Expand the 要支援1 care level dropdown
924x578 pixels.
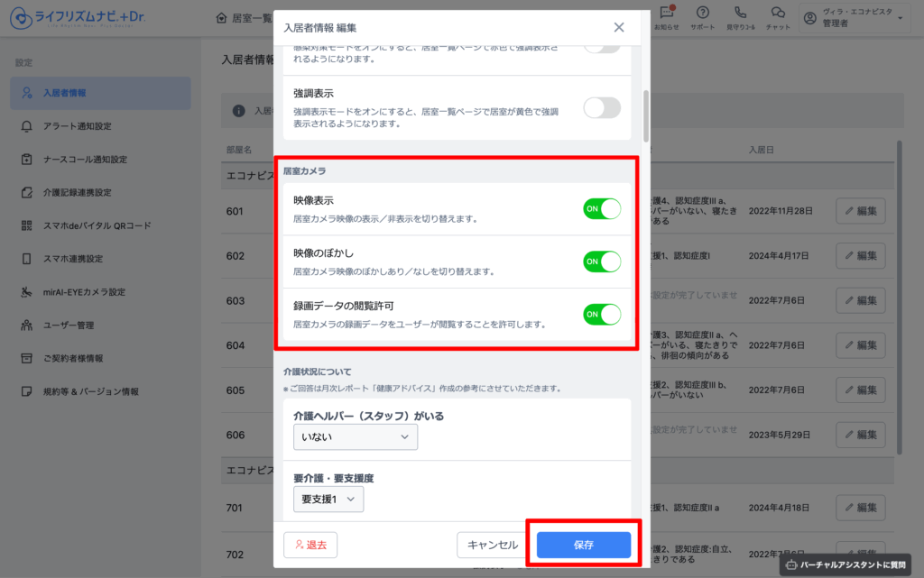[328, 498]
